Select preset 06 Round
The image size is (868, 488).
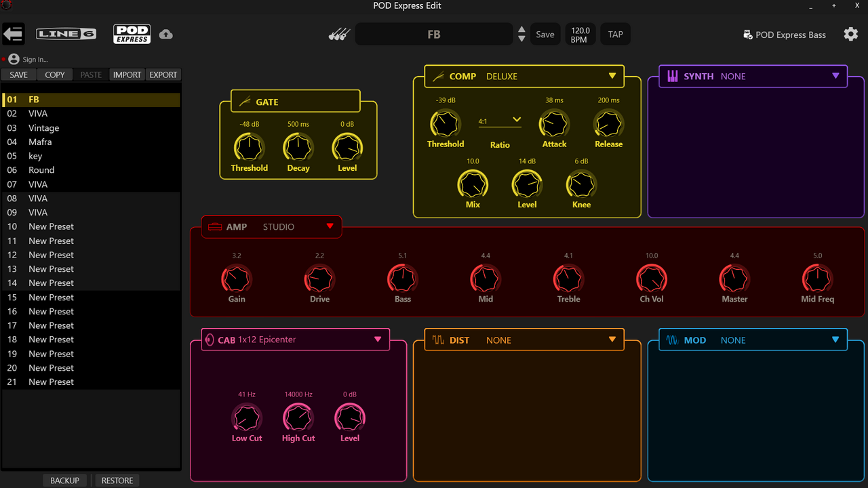(x=91, y=170)
